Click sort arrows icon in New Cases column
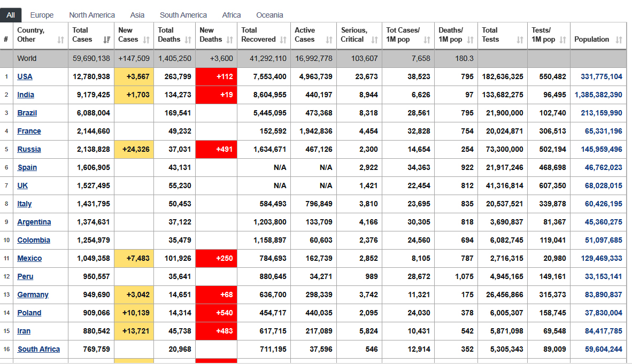This screenshot has width=632, height=364. coord(147,40)
